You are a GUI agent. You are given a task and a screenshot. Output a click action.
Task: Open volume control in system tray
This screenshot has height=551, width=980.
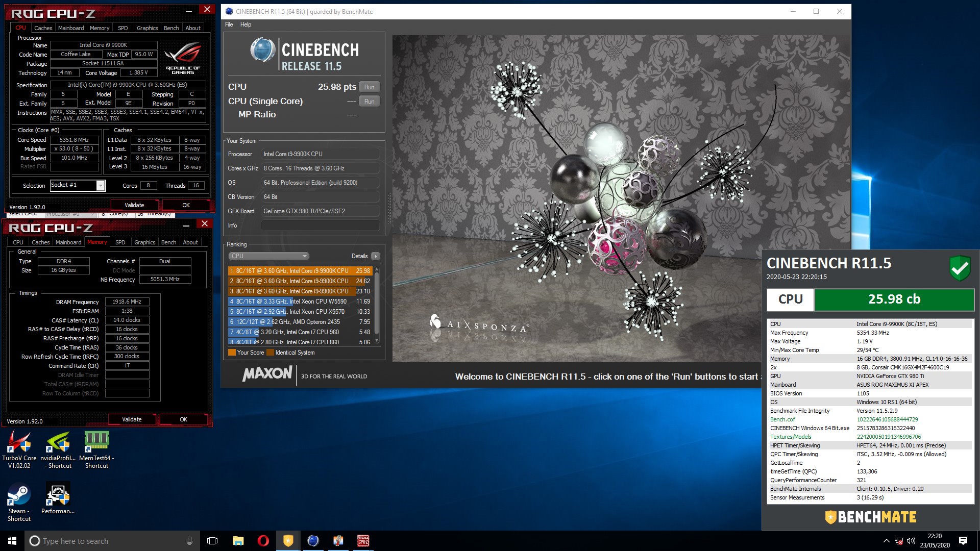pos(911,541)
